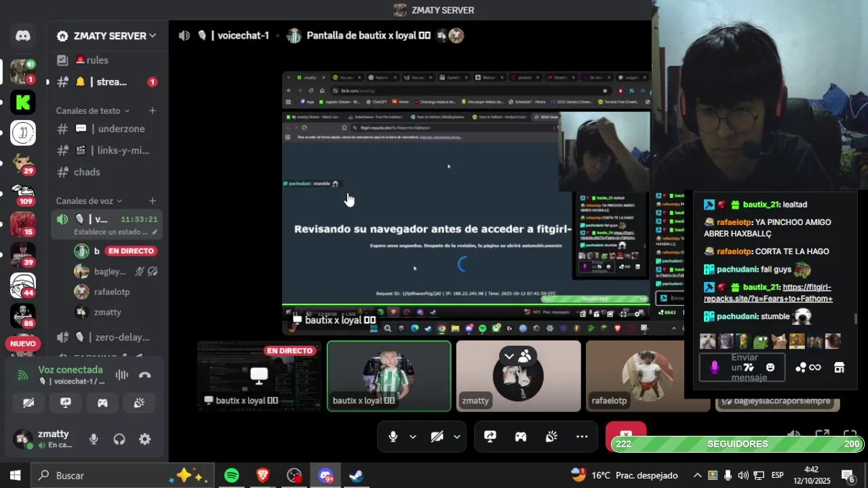Open fitgirl-repacks link in stream chat

click(768, 293)
